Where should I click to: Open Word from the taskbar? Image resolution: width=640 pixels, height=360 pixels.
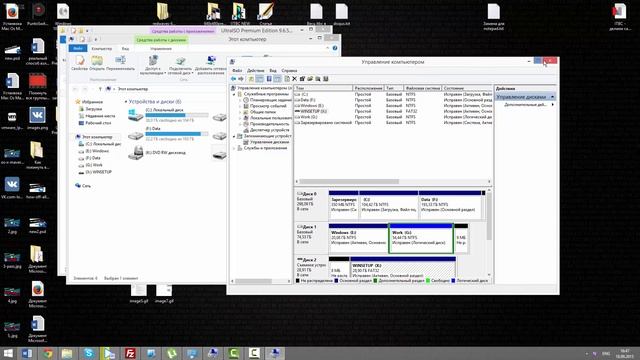click(x=27, y=353)
